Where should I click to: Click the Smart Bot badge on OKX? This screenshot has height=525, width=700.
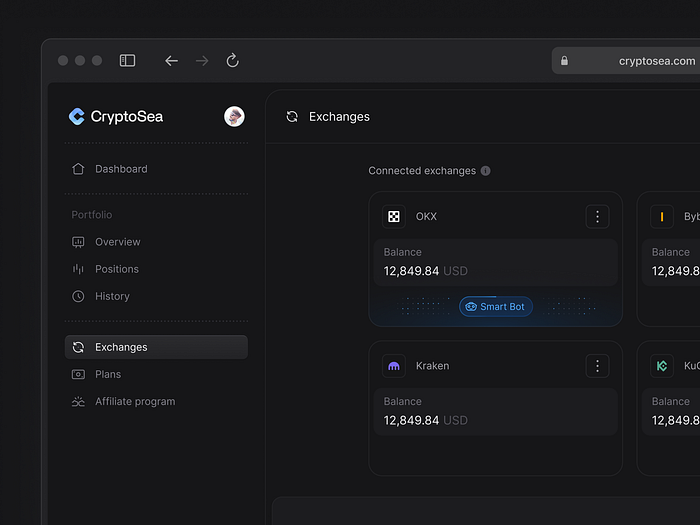point(496,307)
